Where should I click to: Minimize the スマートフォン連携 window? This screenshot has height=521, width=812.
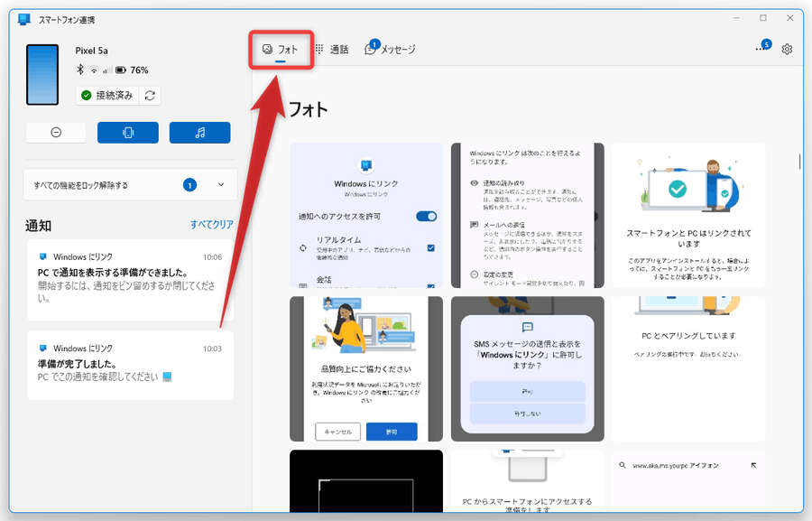click(736, 18)
